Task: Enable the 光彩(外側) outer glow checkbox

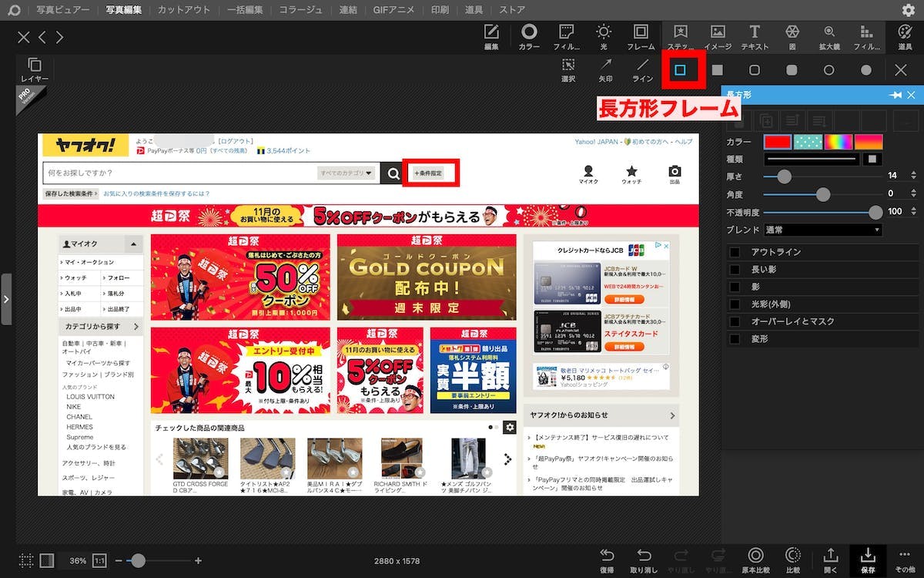Action: point(735,304)
